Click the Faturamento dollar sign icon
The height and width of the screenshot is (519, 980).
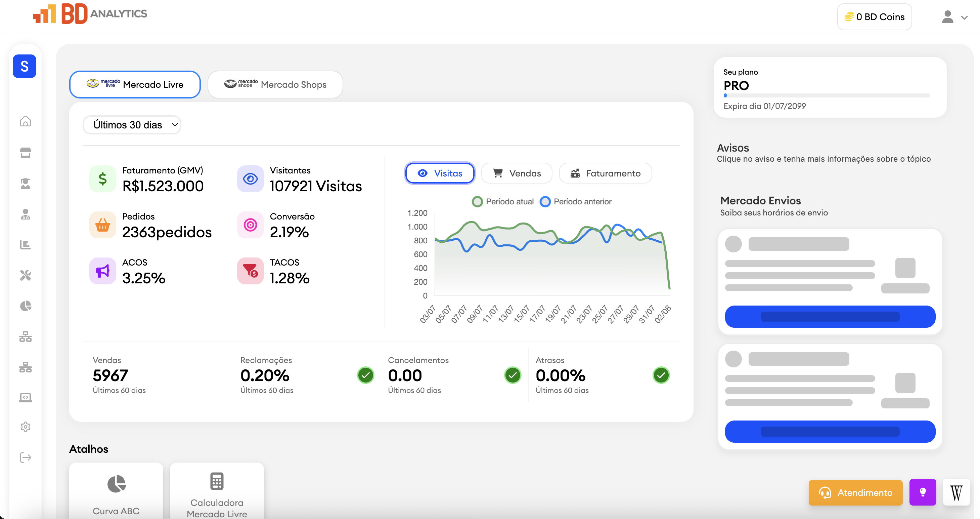tap(103, 178)
